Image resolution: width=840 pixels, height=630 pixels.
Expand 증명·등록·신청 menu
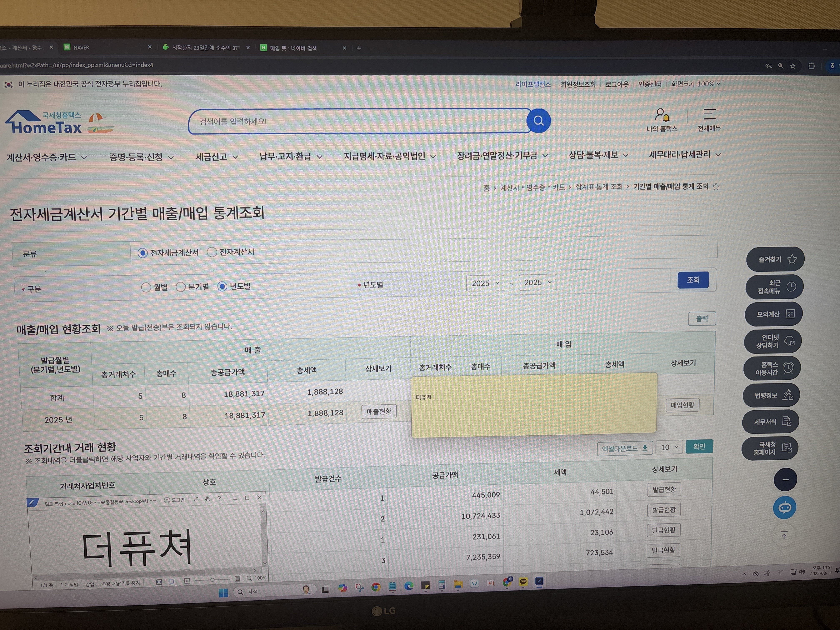(142, 157)
